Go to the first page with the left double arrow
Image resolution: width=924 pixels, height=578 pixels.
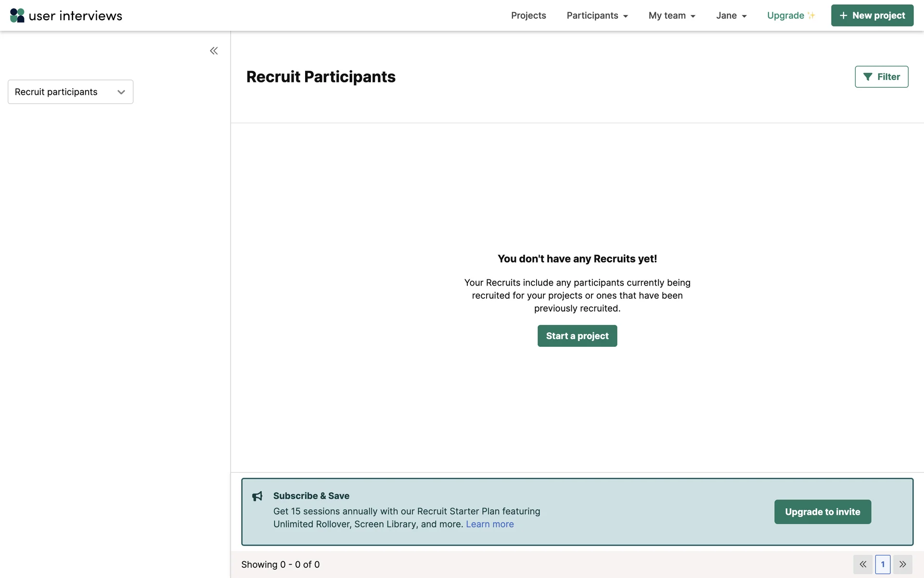pyautogui.click(x=863, y=564)
